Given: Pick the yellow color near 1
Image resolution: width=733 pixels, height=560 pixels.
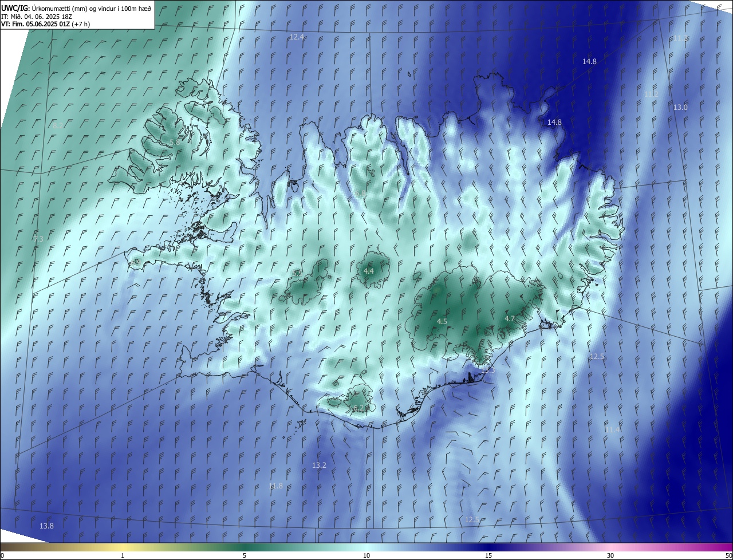Looking at the screenshot, I should 123,547.
